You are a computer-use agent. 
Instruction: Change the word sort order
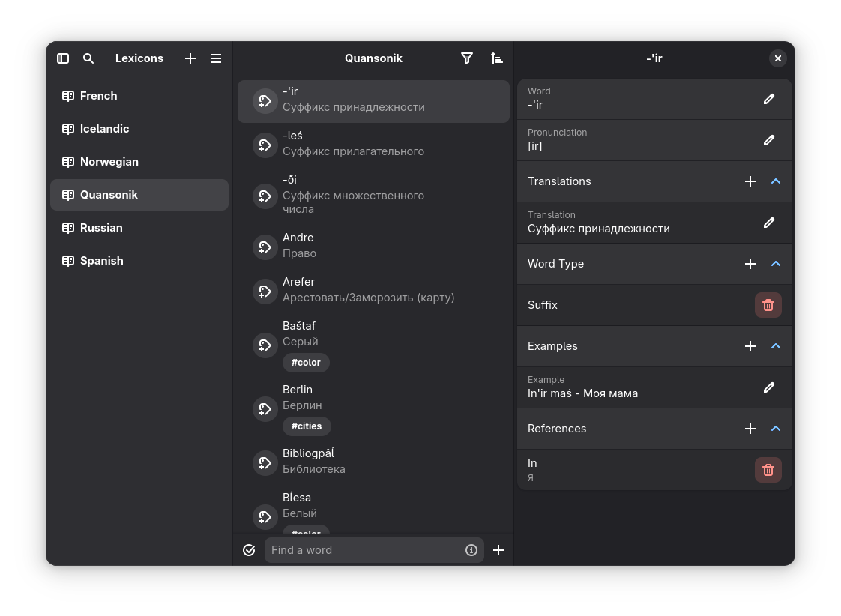(x=496, y=58)
